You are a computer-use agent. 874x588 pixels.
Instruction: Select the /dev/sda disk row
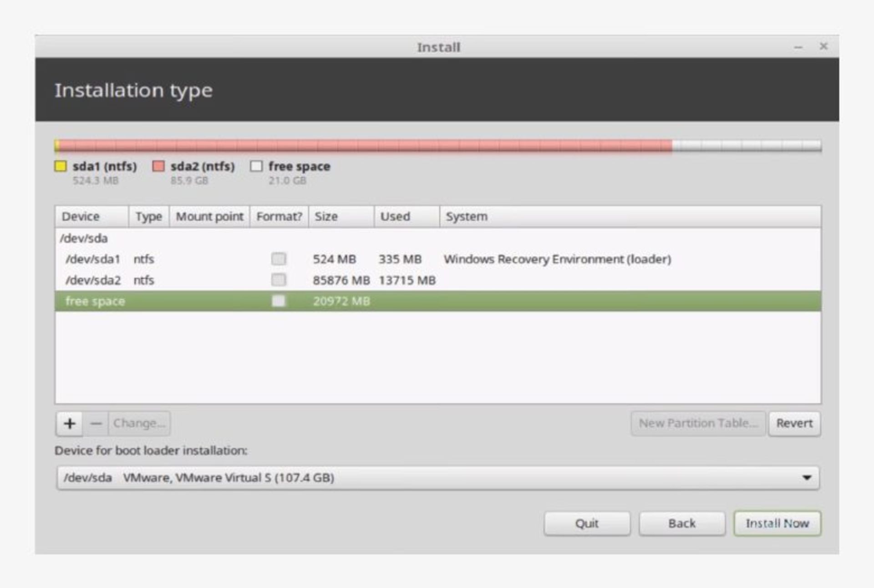click(438, 238)
